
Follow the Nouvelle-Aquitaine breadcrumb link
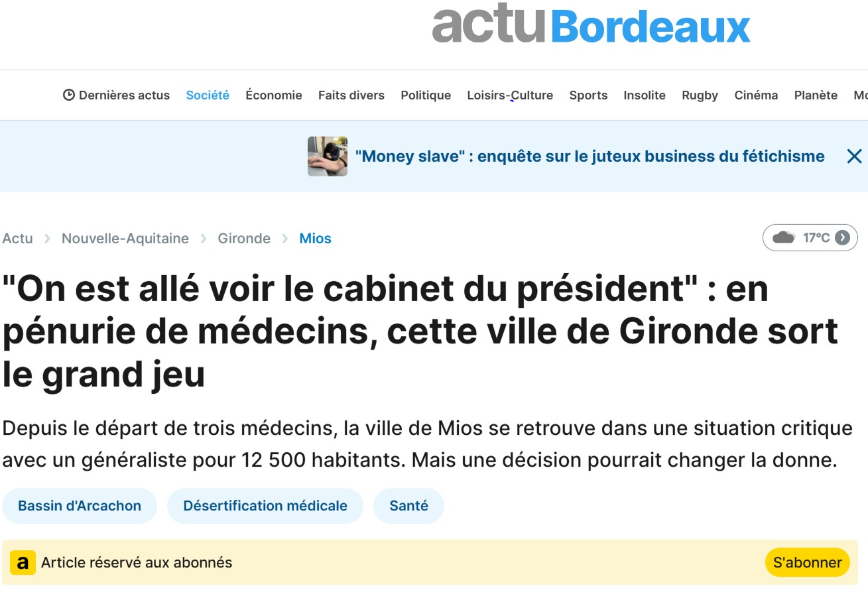click(x=125, y=239)
